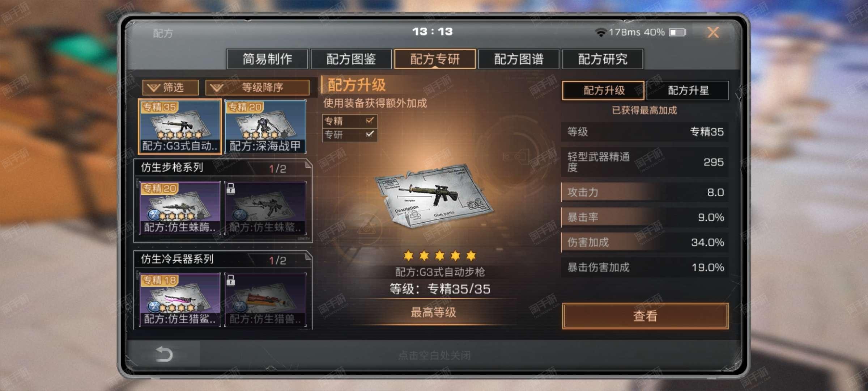
Task: Click the locked 仿生猎兽 recipe lock icon
Action: 230,280
